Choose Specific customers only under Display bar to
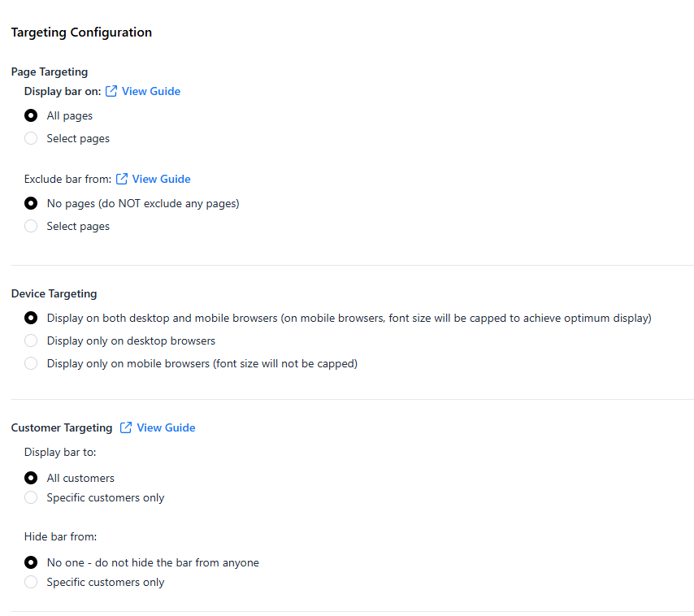This screenshot has height=616, width=694. point(31,497)
